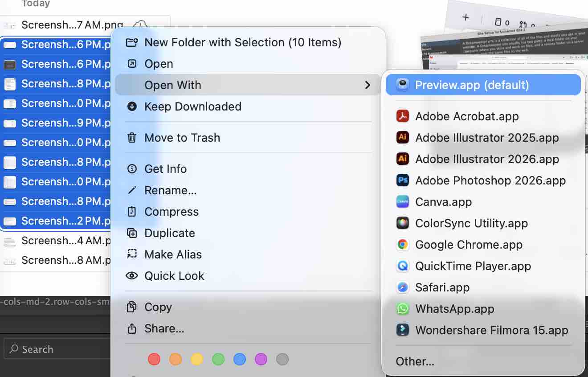Click Quick Look in context menu
Image resolution: width=588 pixels, height=377 pixels.
tap(174, 276)
